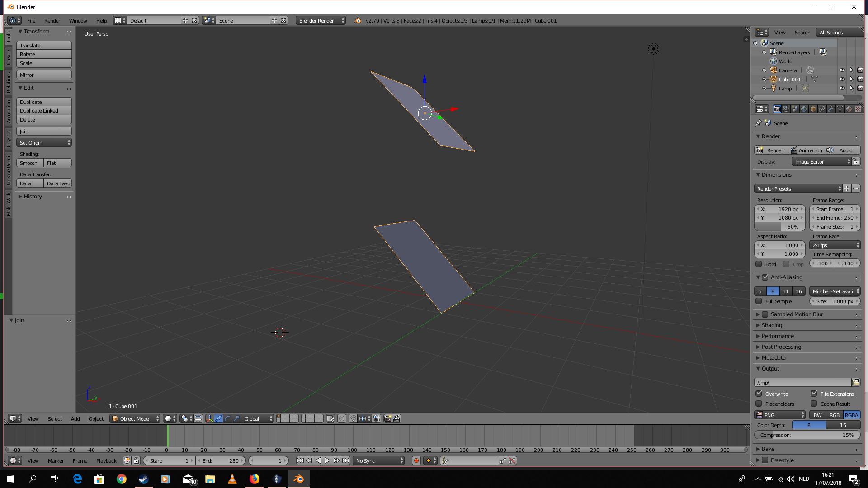This screenshot has width=868, height=488.
Task: Toggle the 3D manipulator axes icon
Action: [x=209, y=419]
